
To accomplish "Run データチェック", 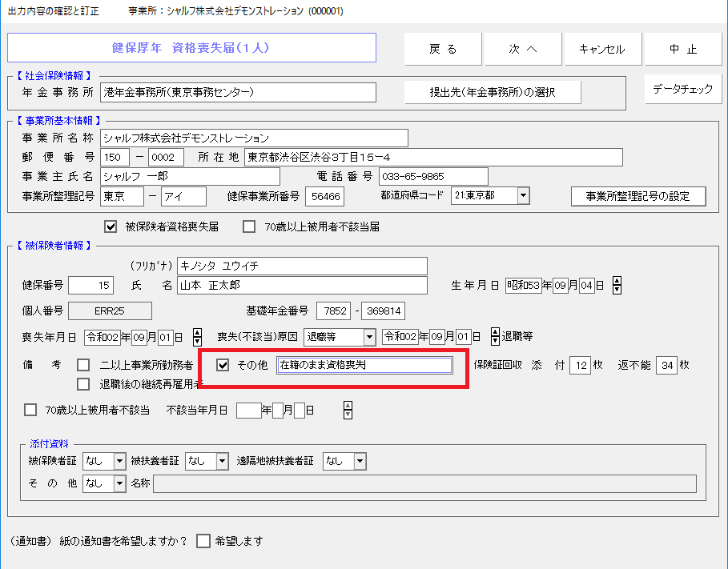I will point(682,89).
